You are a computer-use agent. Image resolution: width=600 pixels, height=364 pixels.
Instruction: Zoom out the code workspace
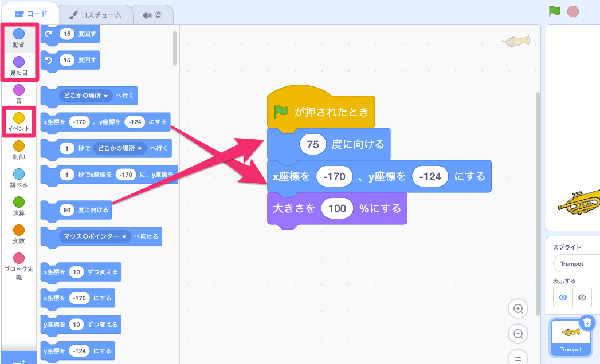(x=518, y=334)
